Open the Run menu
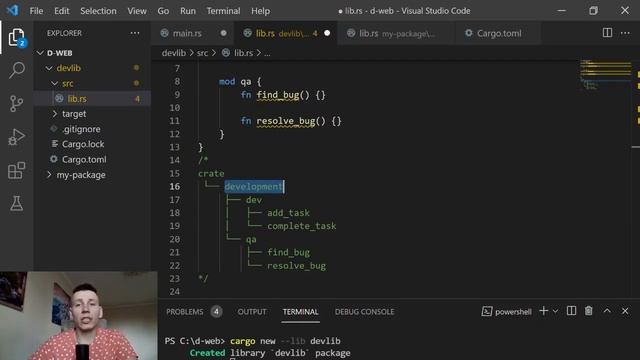This screenshot has height=360, width=640. 188,11
